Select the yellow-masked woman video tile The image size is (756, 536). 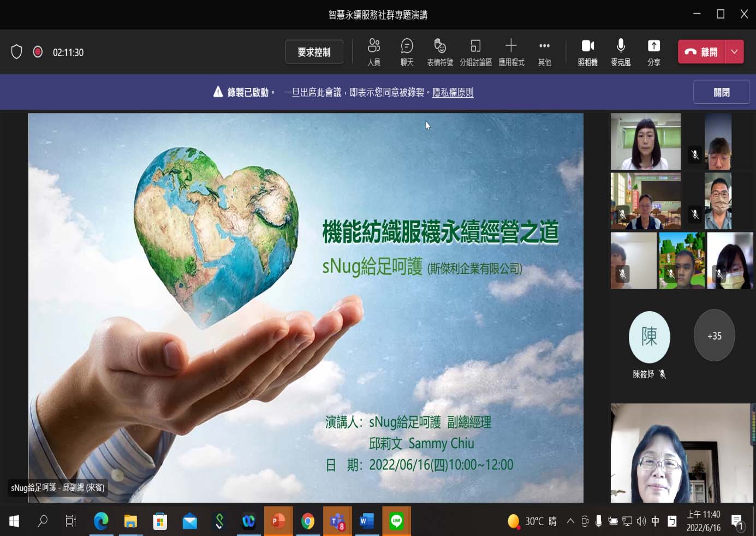pos(730,260)
